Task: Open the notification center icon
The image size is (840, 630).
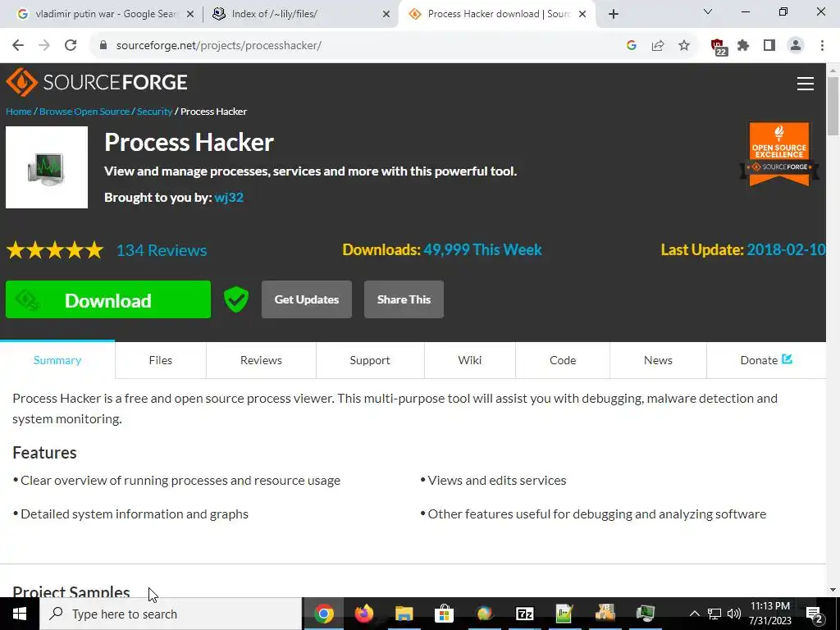Action: tap(814, 614)
